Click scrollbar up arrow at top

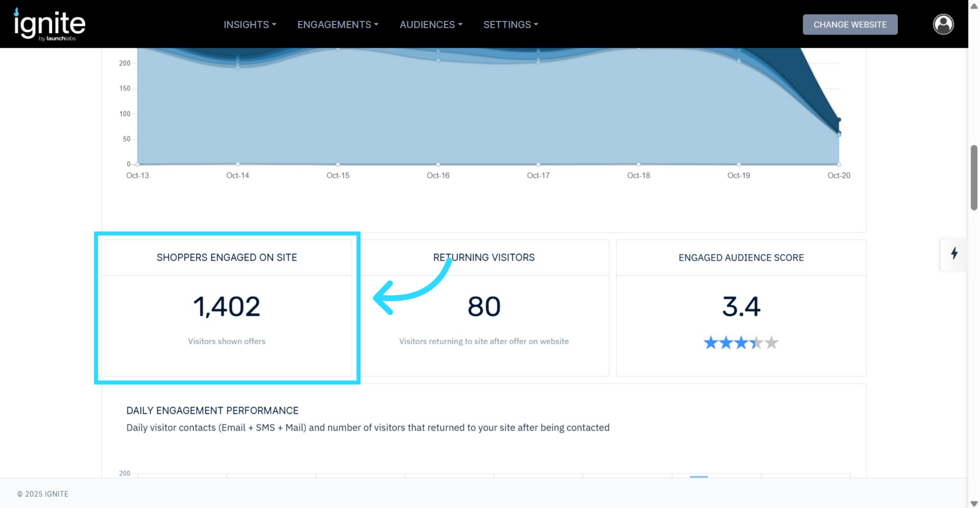tap(974, 6)
